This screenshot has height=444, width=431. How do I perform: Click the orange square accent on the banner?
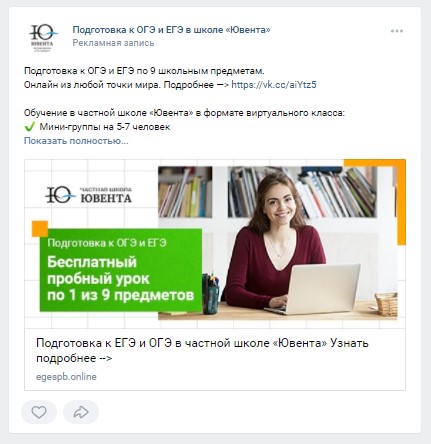40,229
